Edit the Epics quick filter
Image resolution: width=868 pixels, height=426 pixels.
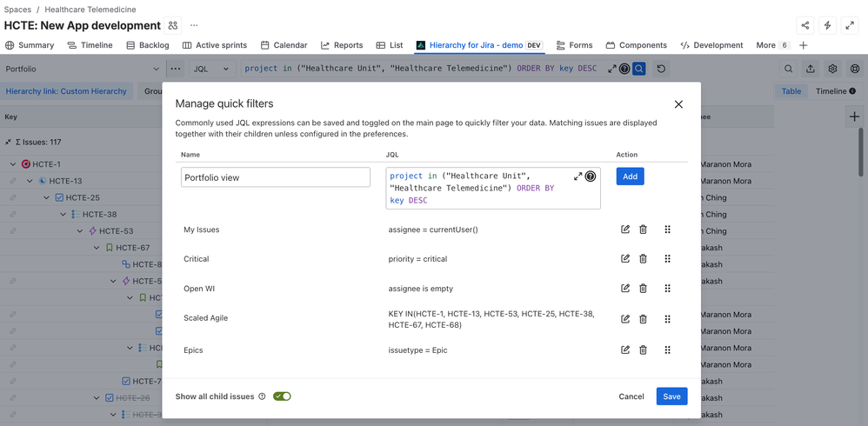(x=625, y=349)
